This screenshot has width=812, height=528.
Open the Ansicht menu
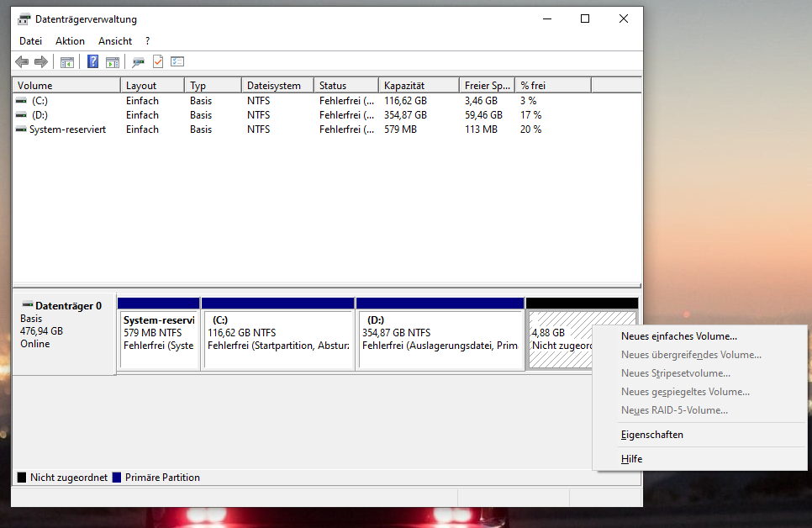pos(115,41)
